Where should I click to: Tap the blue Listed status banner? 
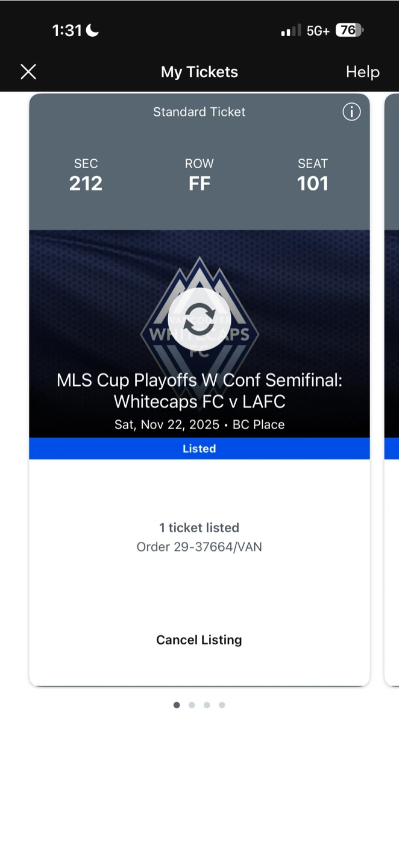(199, 448)
